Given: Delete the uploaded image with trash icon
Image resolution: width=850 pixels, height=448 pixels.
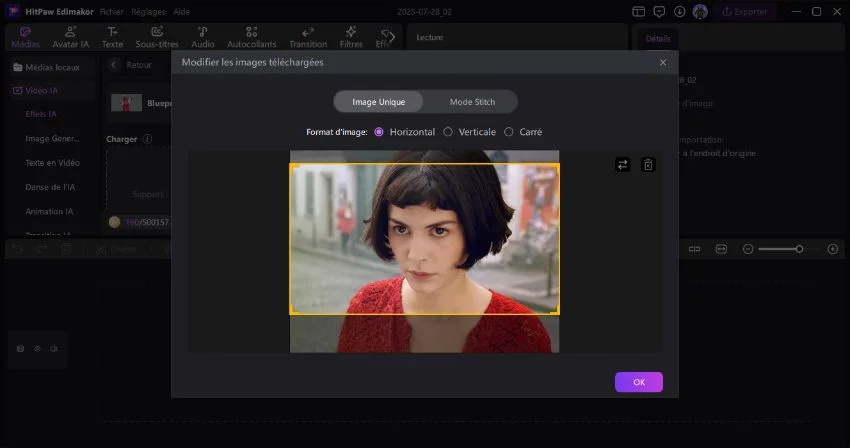Looking at the screenshot, I should pyautogui.click(x=648, y=164).
